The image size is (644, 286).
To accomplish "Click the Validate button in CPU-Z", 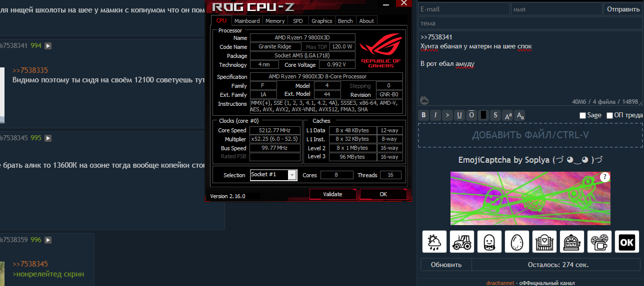I will (332, 194).
